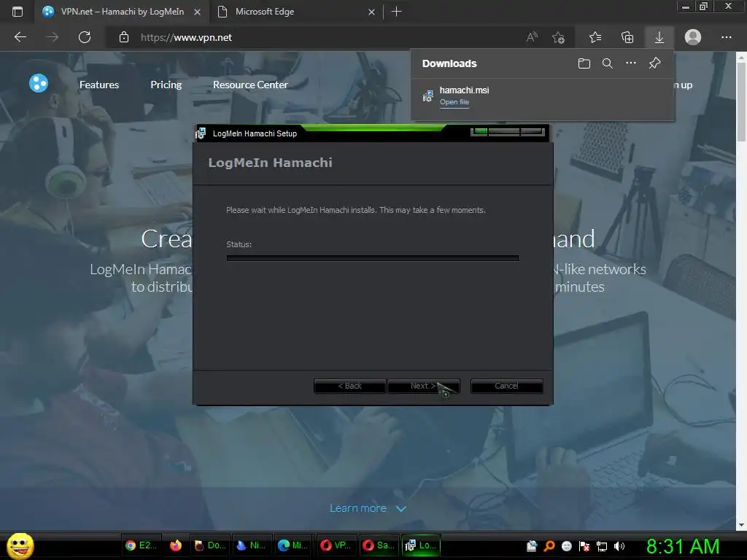The image size is (747, 560).
Task: Switch to Microsoft Edge taskbar item
Action: click(x=293, y=545)
